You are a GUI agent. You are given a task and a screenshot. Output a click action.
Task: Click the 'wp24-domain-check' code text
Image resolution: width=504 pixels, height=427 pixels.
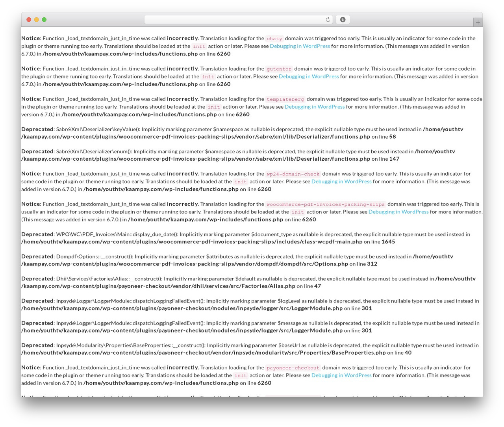[293, 174]
